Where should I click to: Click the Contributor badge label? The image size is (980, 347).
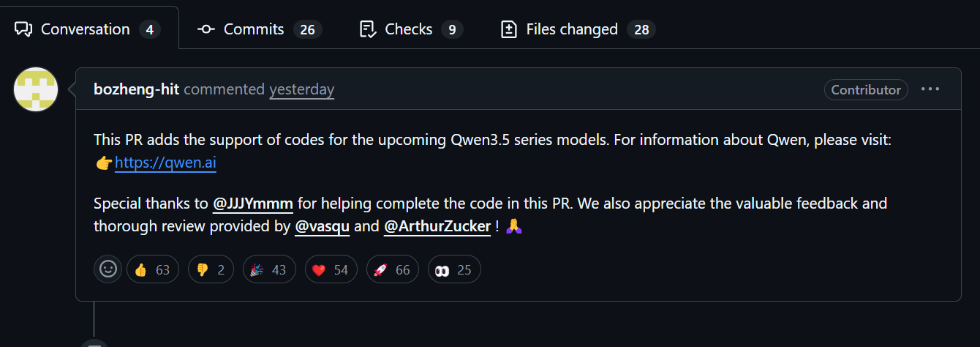866,89
